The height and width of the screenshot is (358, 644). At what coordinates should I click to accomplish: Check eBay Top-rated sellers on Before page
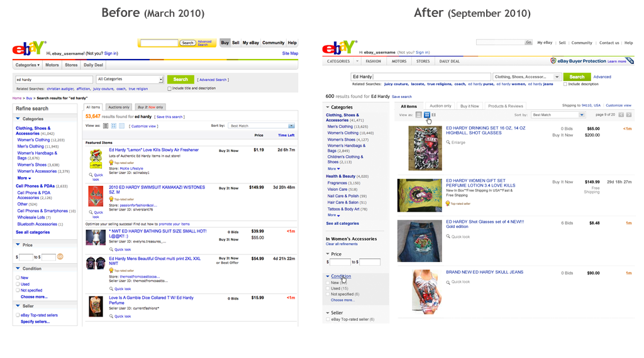[x=18, y=315]
